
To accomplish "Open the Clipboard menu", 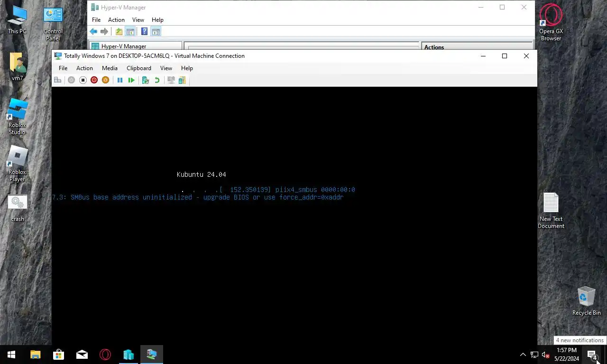I will tap(139, 68).
